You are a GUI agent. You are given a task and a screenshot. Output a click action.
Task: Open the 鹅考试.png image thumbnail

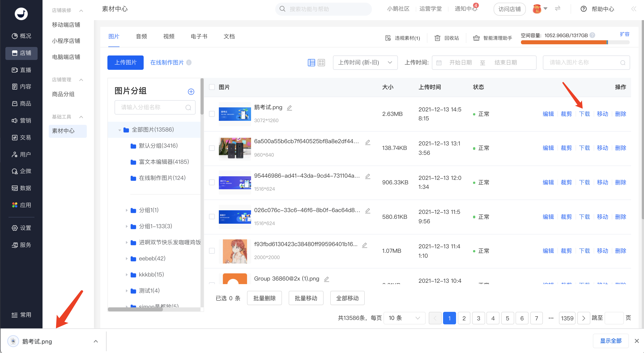[235, 114]
